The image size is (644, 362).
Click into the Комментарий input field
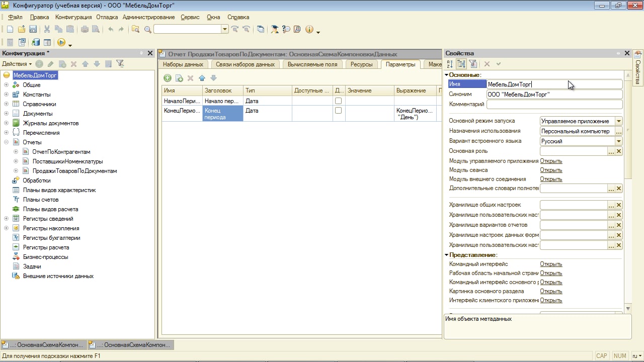[x=554, y=105]
